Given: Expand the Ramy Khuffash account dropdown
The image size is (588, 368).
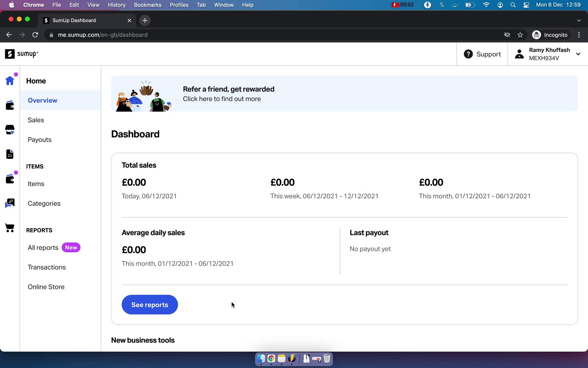Looking at the screenshot, I should (580, 54).
